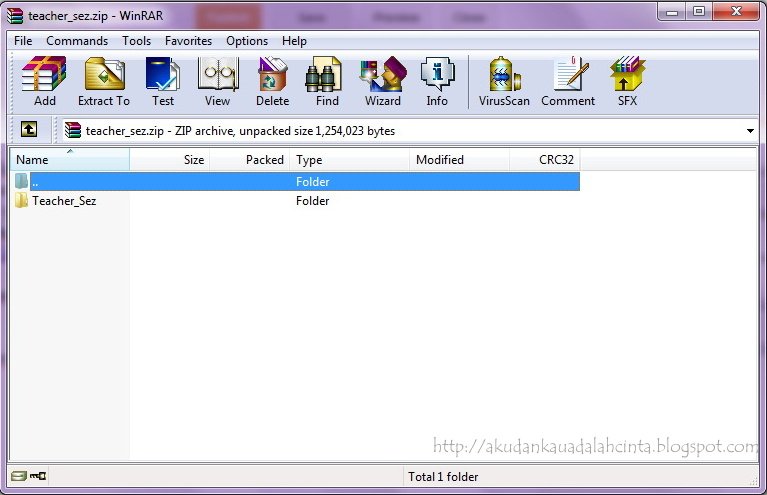Click the Extract To toolbar icon
767x495 pixels.
point(104,81)
